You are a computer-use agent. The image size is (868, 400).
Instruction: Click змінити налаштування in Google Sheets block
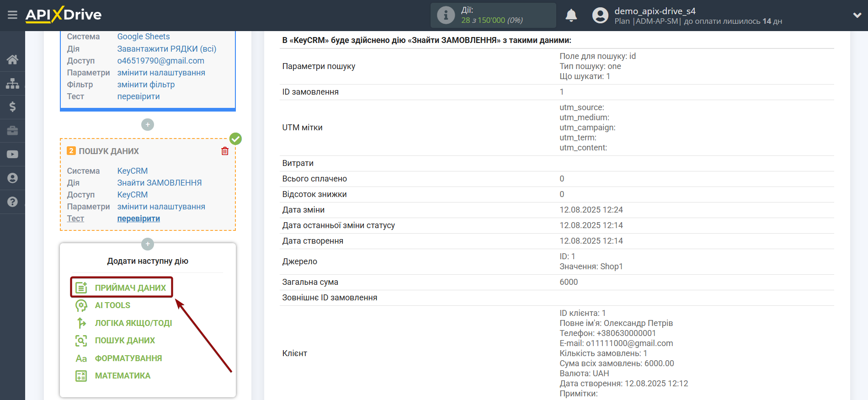coord(161,73)
